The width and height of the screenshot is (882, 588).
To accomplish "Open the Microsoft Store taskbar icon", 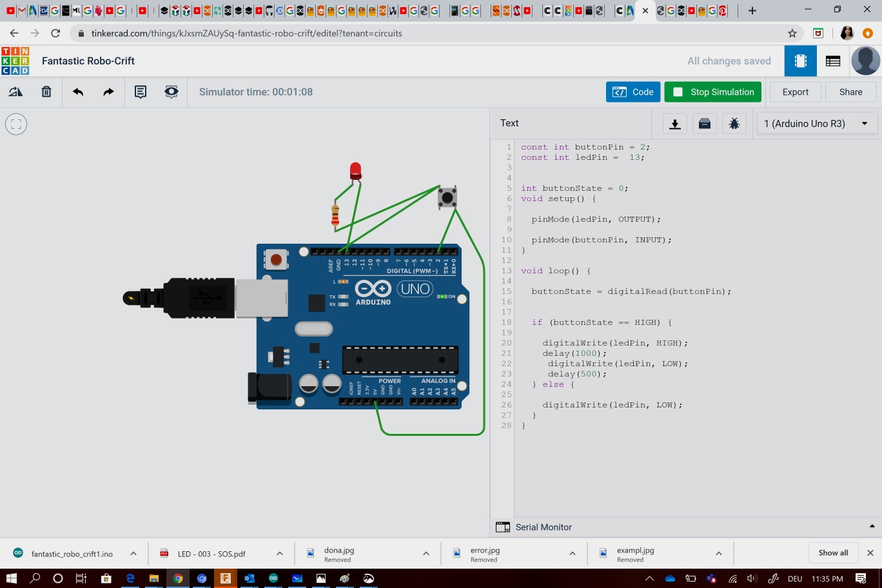I will pyautogui.click(x=106, y=578).
